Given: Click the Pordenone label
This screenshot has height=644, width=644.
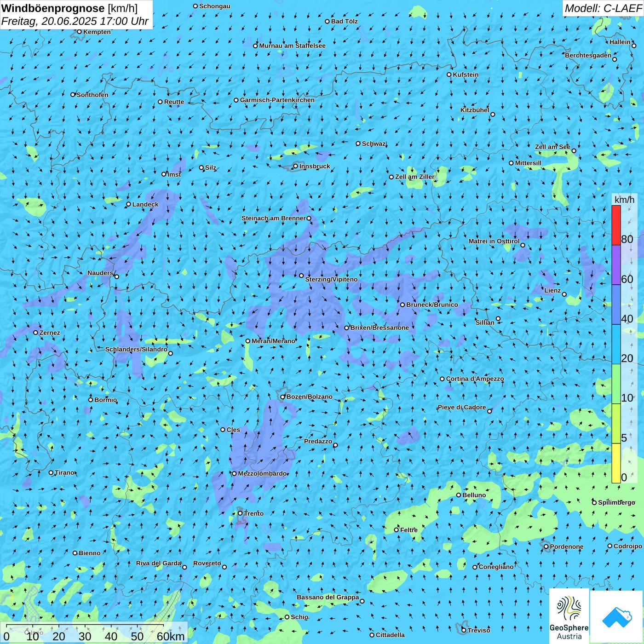Looking at the screenshot, I should tap(567, 546).
